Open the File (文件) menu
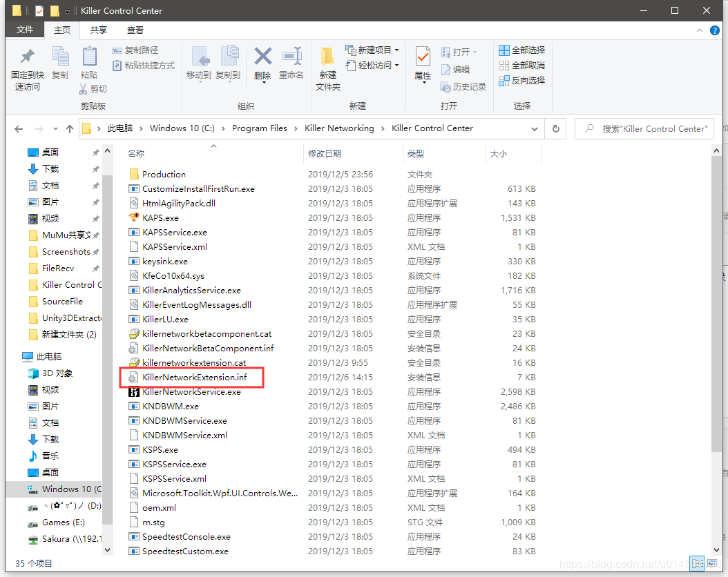Screen dimensions: 728x577 point(24,30)
